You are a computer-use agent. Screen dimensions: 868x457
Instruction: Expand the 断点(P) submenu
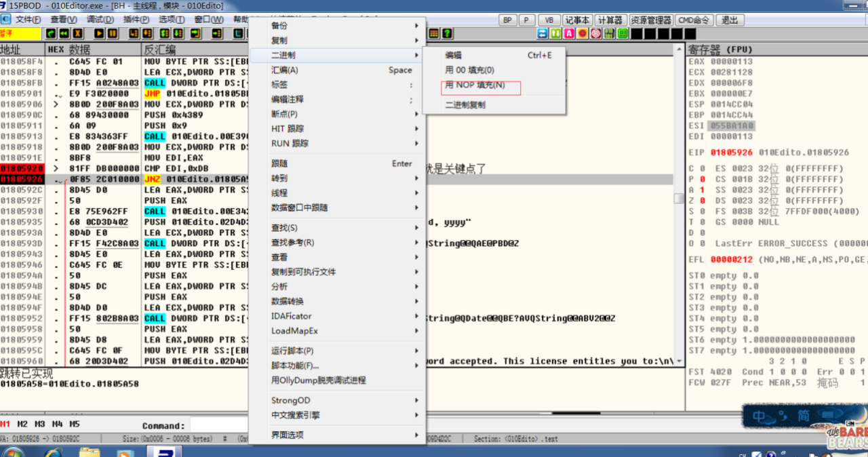pyautogui.click(x=285, y=114)
